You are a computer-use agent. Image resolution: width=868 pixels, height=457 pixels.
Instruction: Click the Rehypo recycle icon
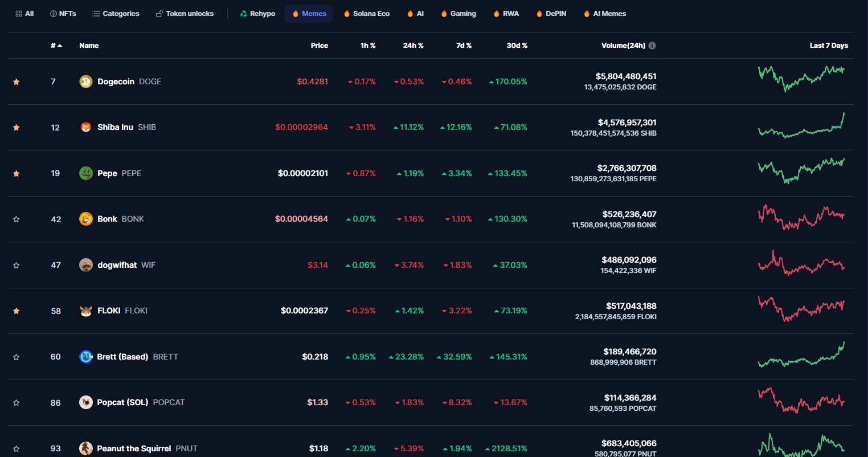[x=244, y=14]
